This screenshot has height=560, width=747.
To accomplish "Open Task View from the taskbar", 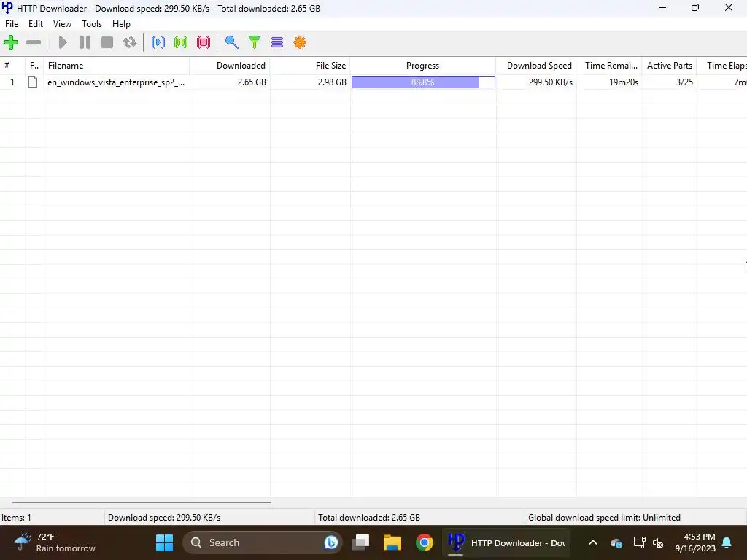I will point(360,542).
